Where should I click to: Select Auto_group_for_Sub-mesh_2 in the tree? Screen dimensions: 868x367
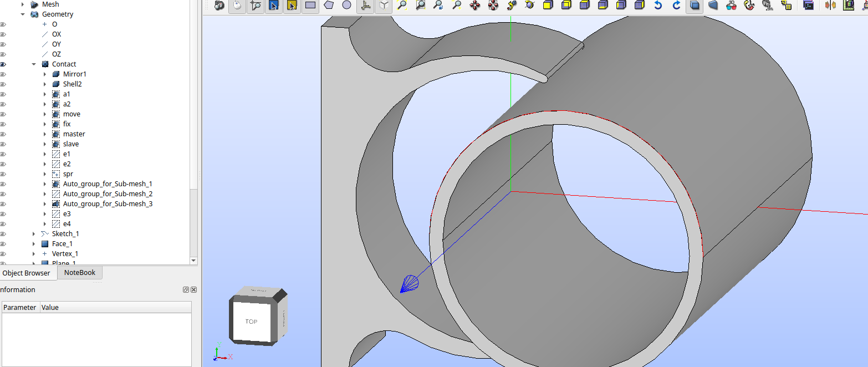(108, 194)
